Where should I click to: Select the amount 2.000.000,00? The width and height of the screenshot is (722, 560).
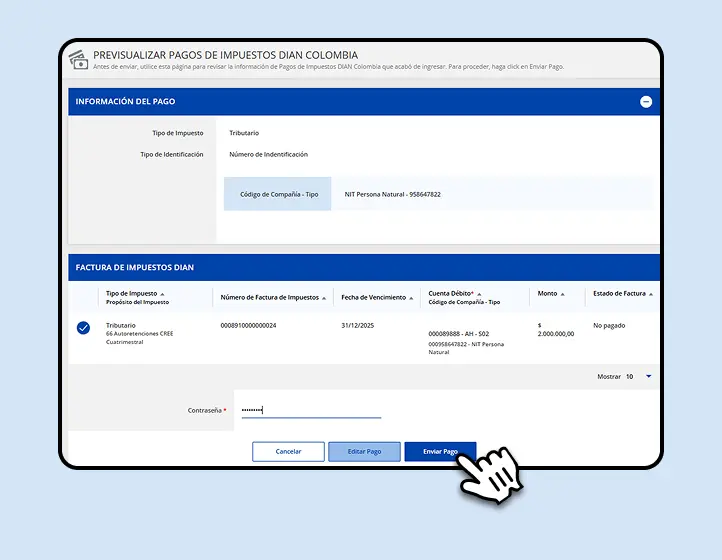(x=556, y=333)
